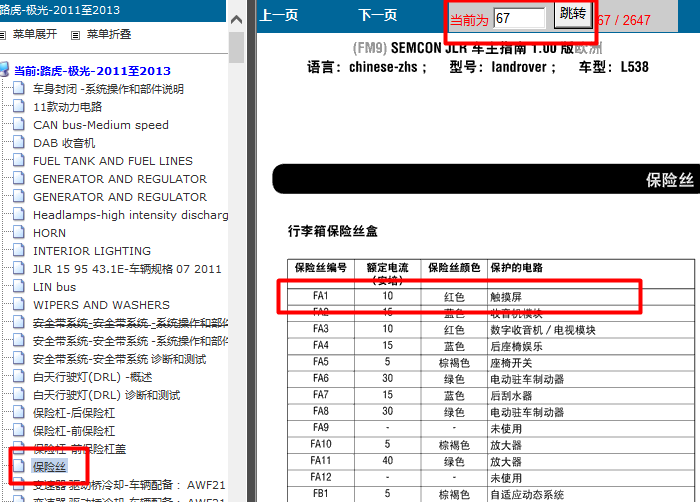Click the left panel scroll-up arrow
This screenshot has width=700, height=502.
(236, 18)
